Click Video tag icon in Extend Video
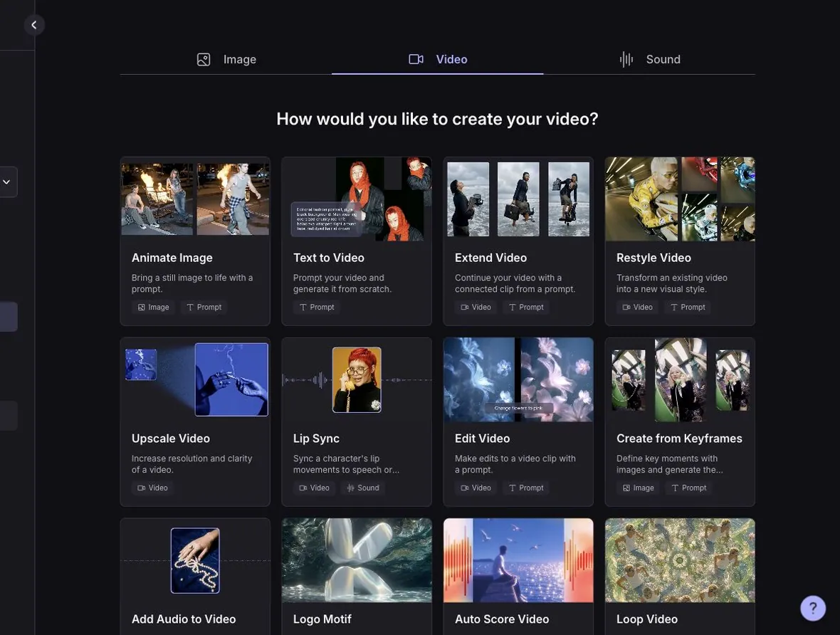 tap(464, 307)
